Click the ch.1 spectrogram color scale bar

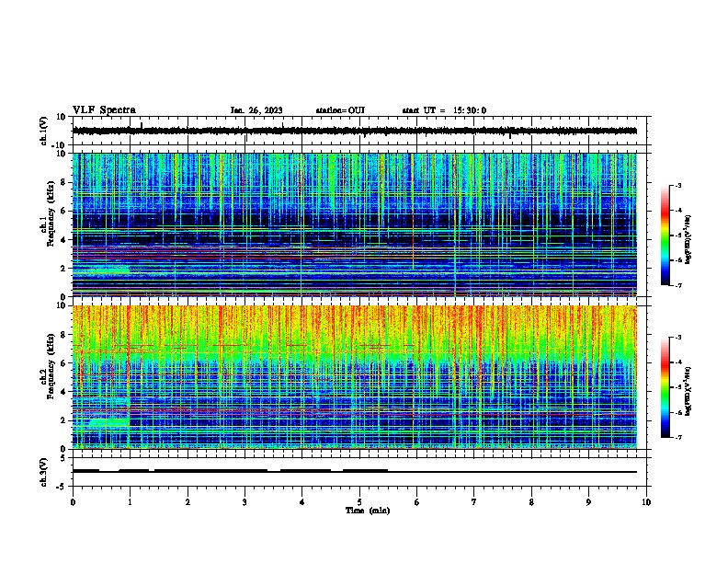(665, 236)
